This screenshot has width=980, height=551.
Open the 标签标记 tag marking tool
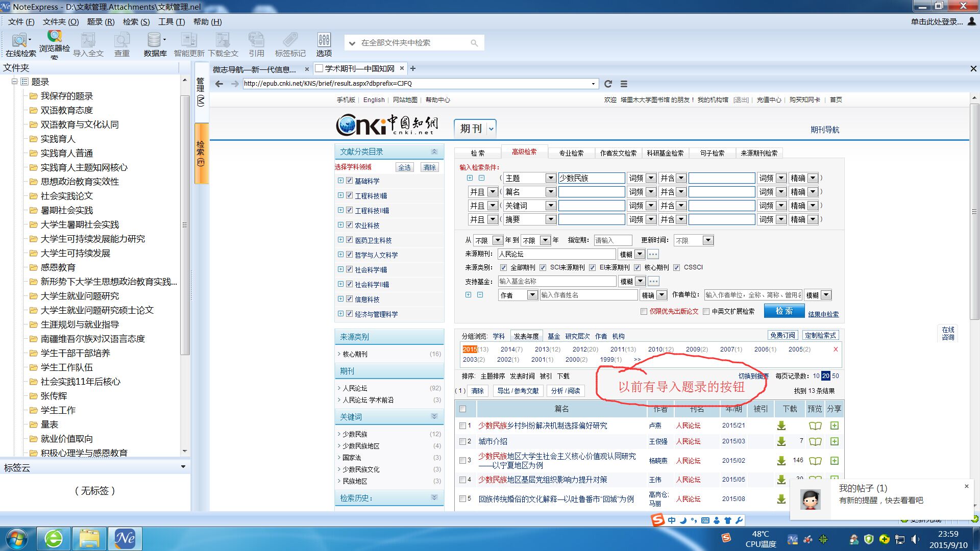point(290,44)
